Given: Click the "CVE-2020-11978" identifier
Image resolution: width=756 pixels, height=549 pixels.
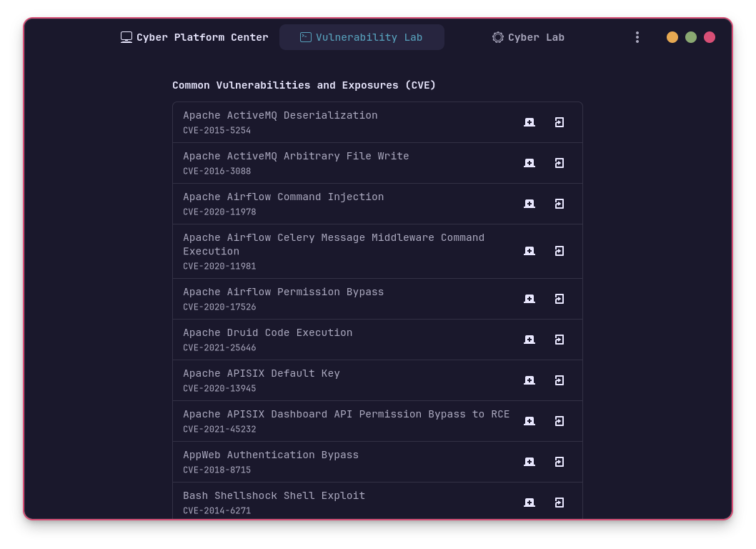Looking at the screenshot, I should [219, 212].
